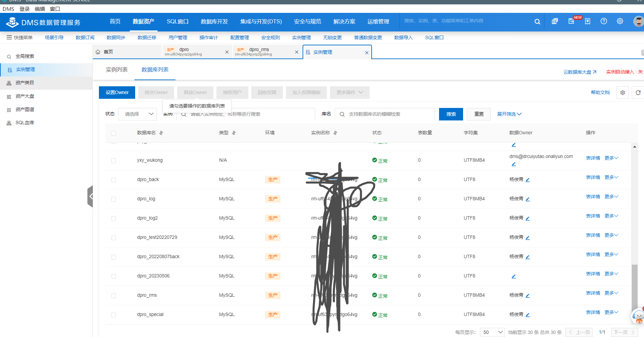Image resolution: width=644 pixels, height=337 pixels.
Task: Close the dpro tab
Action: (x=227, y=52)
